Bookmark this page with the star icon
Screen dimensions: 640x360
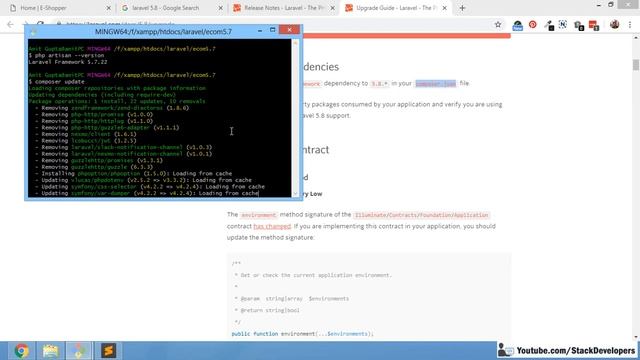pos(498,24)
